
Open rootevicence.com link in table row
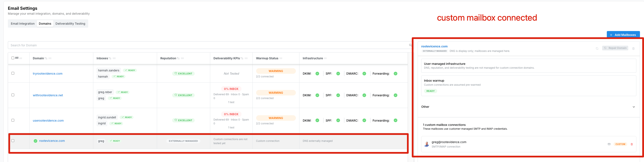pos(52,141)
